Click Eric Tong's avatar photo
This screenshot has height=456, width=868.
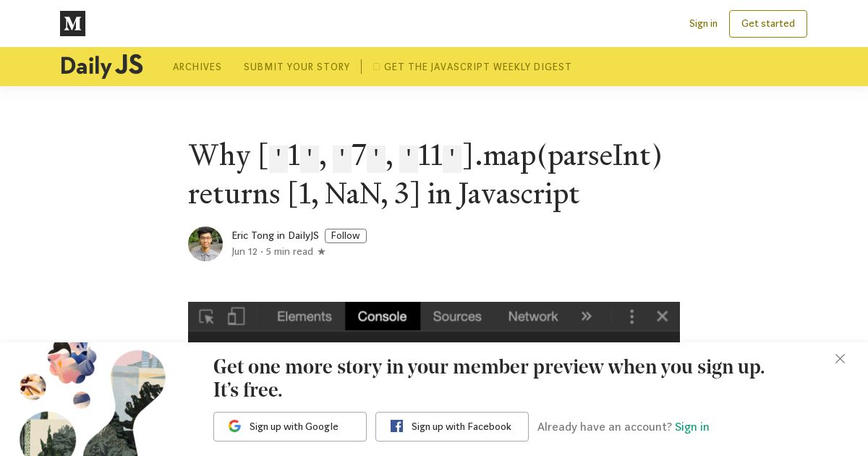point(205,244)
